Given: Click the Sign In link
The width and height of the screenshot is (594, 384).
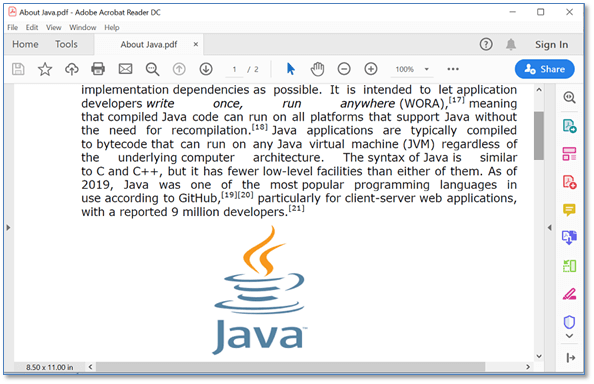Looking at the screenshot, I should click(x=552, y=45).
